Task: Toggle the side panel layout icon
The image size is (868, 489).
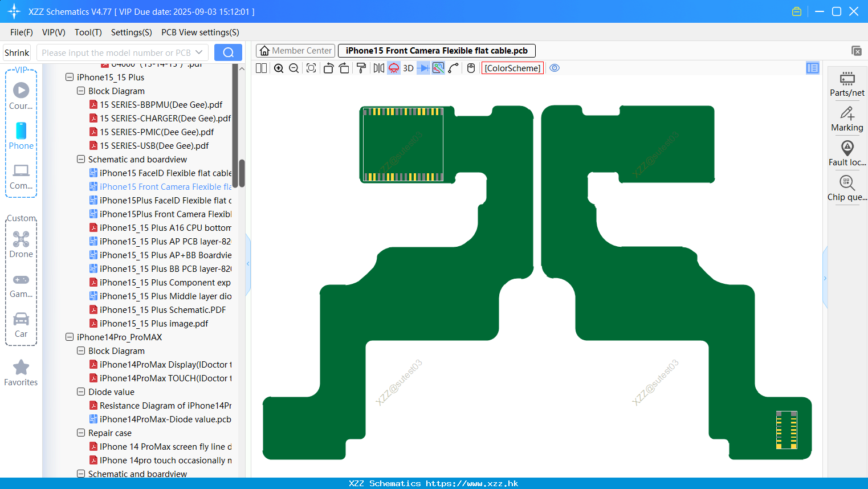Action: point(813,68)
